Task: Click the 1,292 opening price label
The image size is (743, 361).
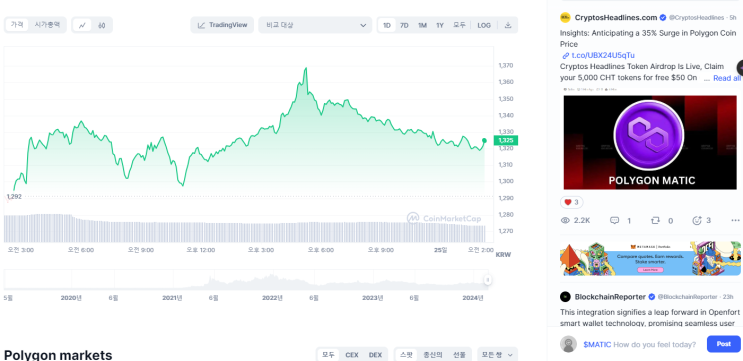Action: 14,196
